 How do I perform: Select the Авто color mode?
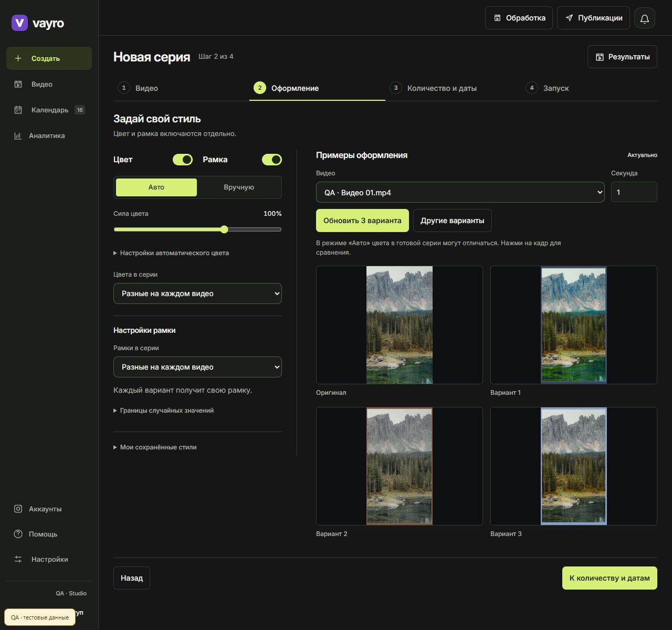coord(156,187)
